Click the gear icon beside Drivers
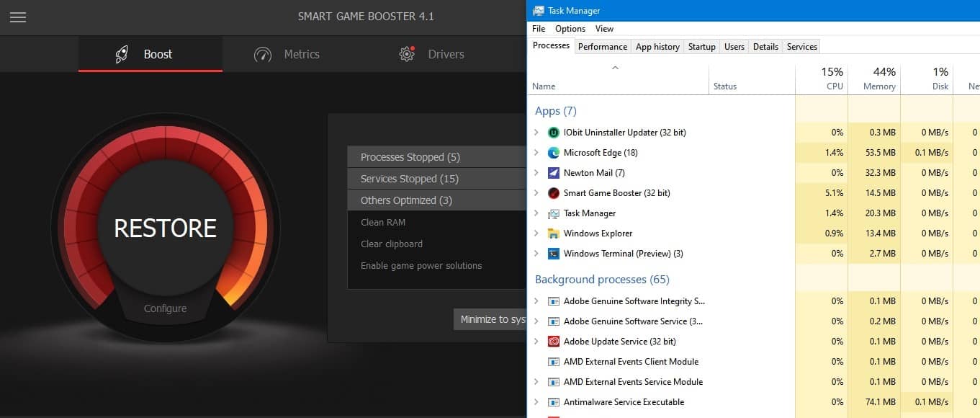The height and width of the screenshot is (418, 980). pyautogui.click(x=408, y=54)
